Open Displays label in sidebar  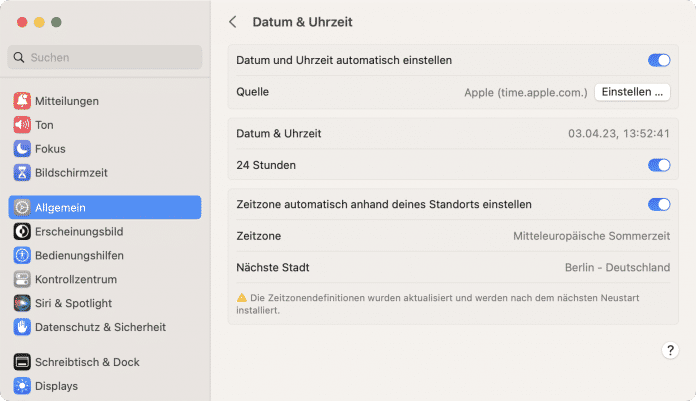coord(56,386)
